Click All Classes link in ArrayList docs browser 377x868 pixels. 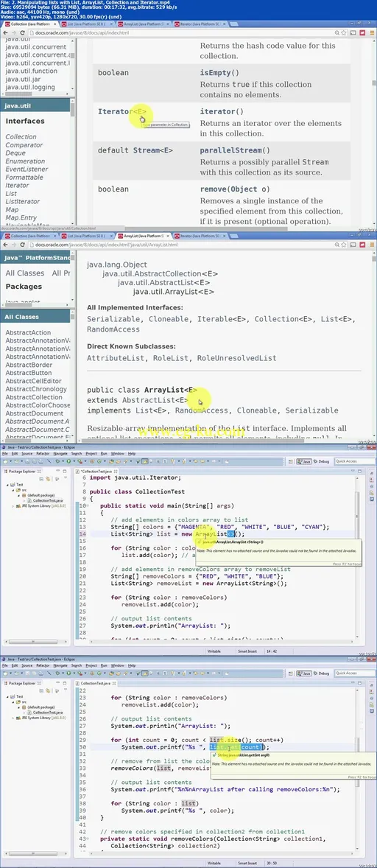pyautogui.click(x=25, y=273)
